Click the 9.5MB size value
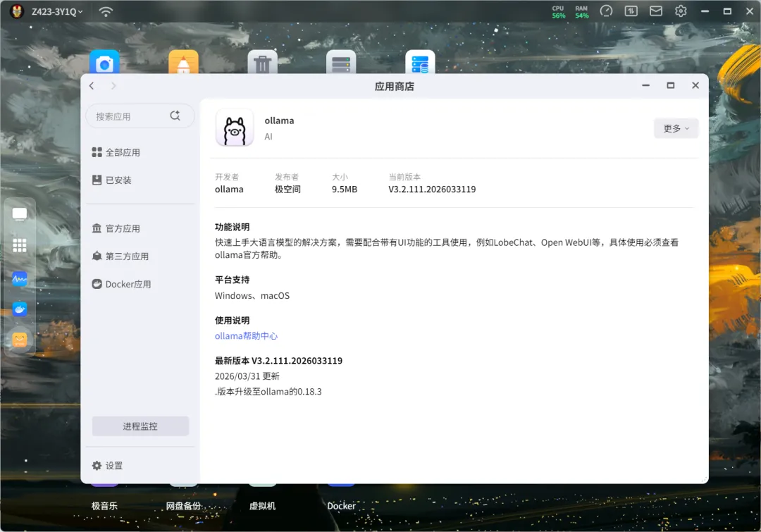Image resolution: width=761 pixels, height=532 pixels. point(345,190)
